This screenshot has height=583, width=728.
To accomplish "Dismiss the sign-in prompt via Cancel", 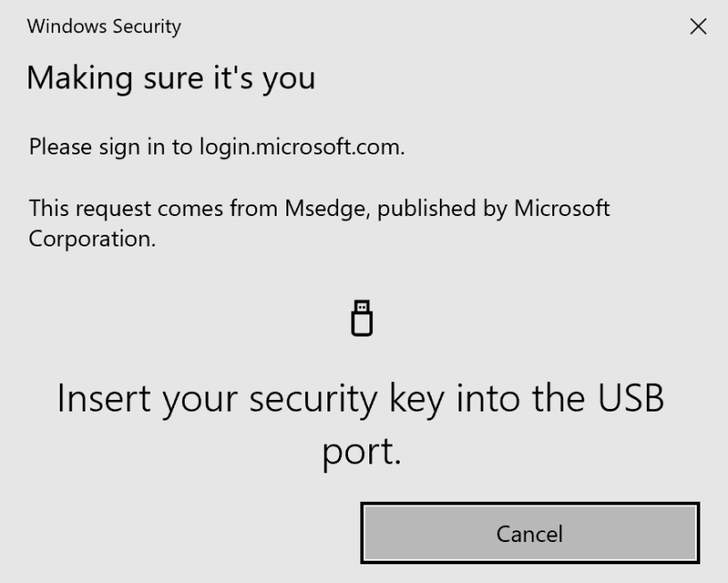I will [530, 534].
